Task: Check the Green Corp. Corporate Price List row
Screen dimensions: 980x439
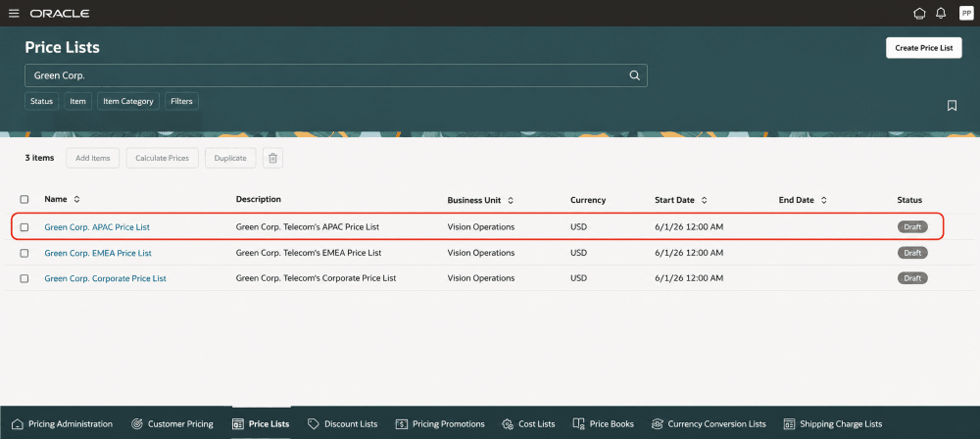Action: pos(24,278)
